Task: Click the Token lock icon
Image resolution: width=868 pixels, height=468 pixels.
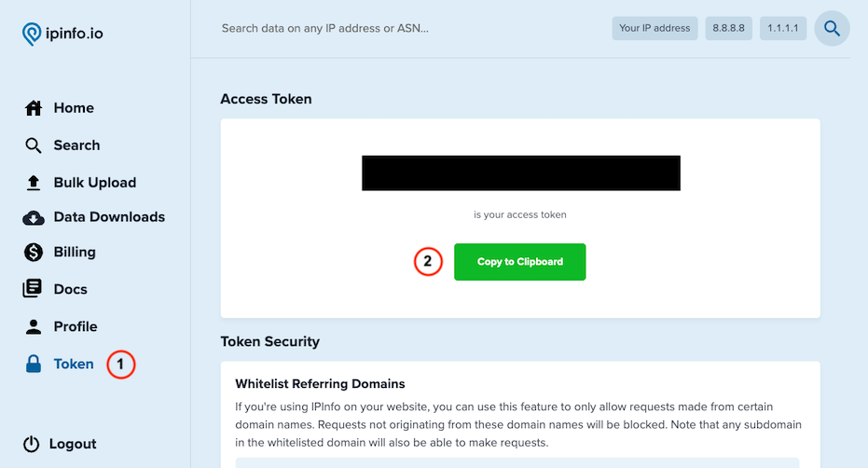Action: tap(34, 365)
